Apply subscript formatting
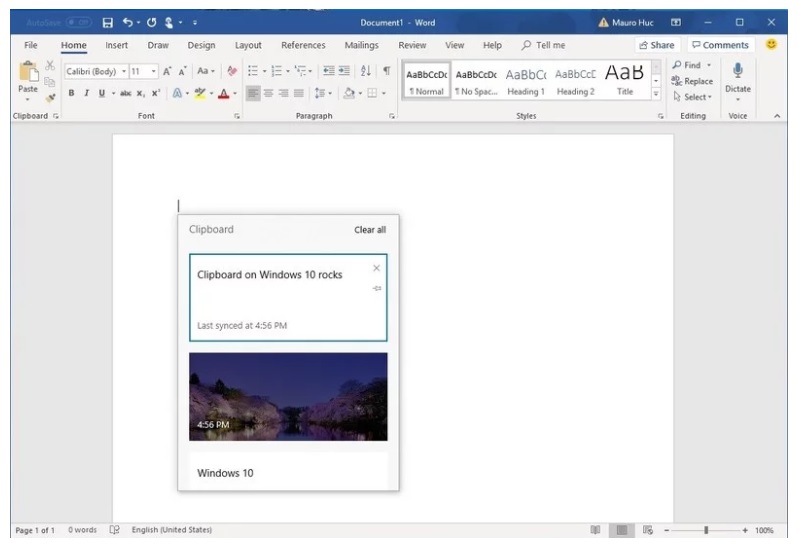This screenshot has height=547, width=799. pyautogui.click(x=141, y=93)
